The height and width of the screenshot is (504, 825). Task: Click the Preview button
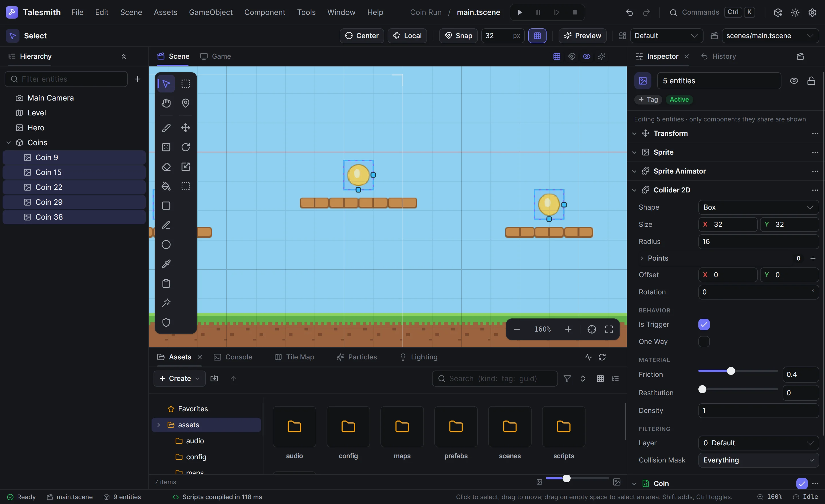pos(582,36)
